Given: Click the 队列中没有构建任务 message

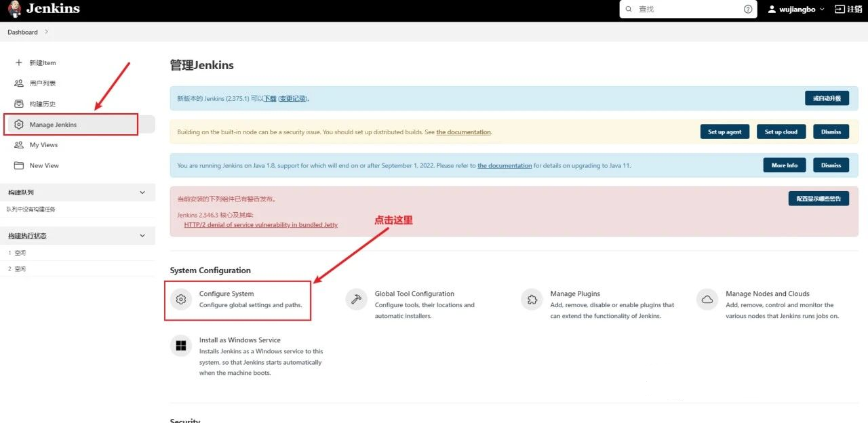Looking at the screenshot, I should pos(31,209).
